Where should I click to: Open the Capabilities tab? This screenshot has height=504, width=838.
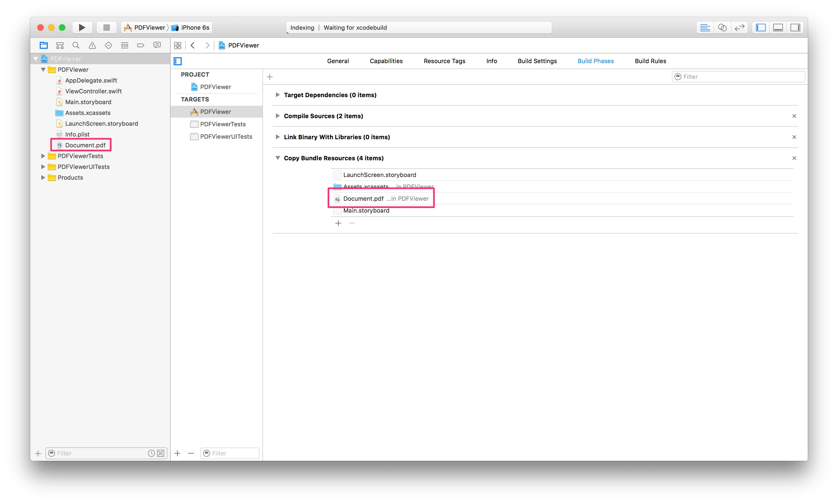(386, 61)
